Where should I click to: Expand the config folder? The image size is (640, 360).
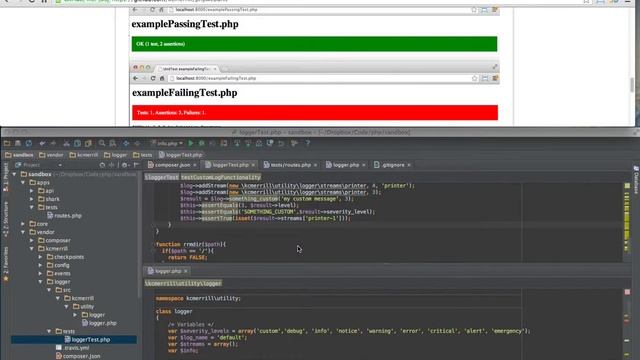point(40,265)
